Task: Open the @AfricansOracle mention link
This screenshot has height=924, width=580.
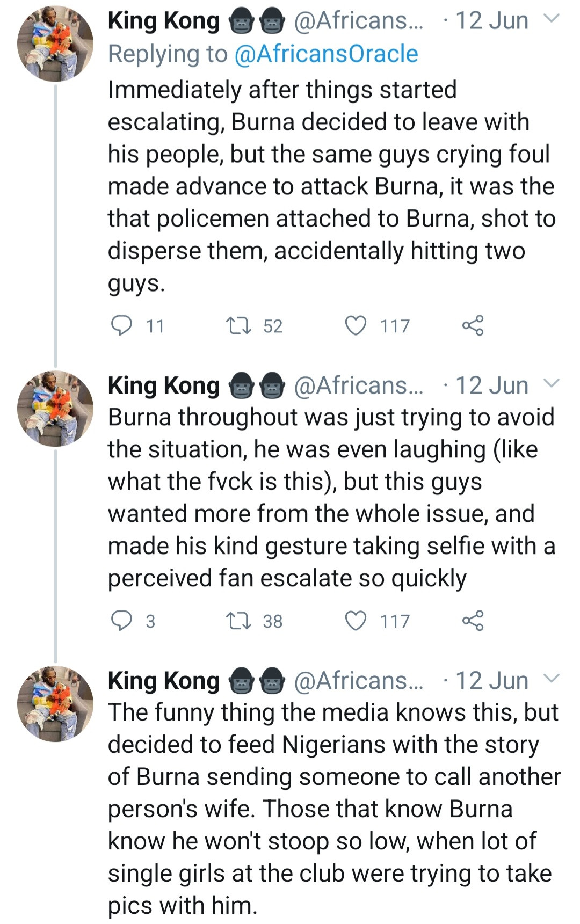Action: 327,54
